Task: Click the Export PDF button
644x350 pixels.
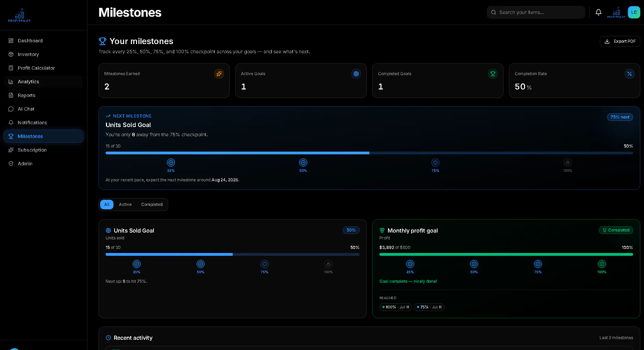Action: (620, 41)
